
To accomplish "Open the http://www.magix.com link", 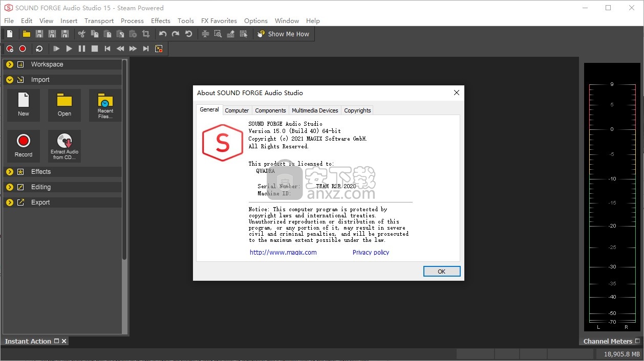I will tap(283, 252).
